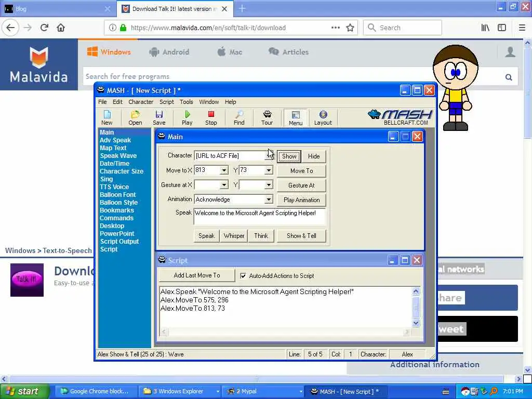Select Script Output in the sidebar
The width and height of the screenshot is (532, 399).
[119, 242]
